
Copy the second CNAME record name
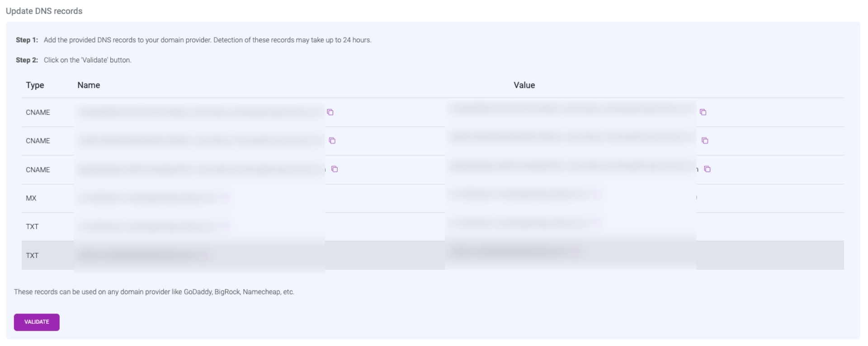coord(332,140)
